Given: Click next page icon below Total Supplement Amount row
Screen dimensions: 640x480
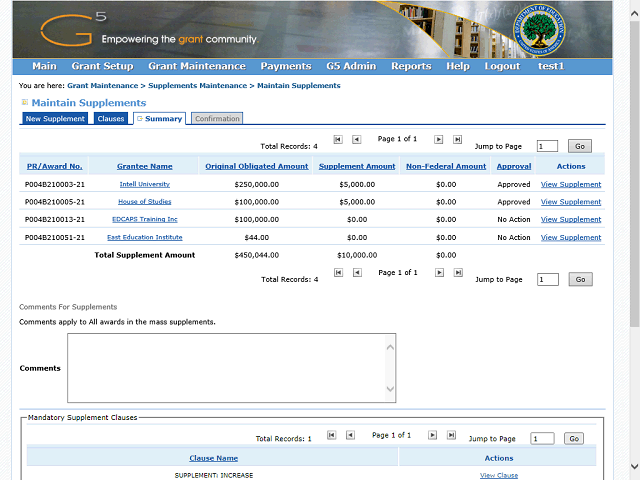Looking at the screenshot, I should 438,273.
